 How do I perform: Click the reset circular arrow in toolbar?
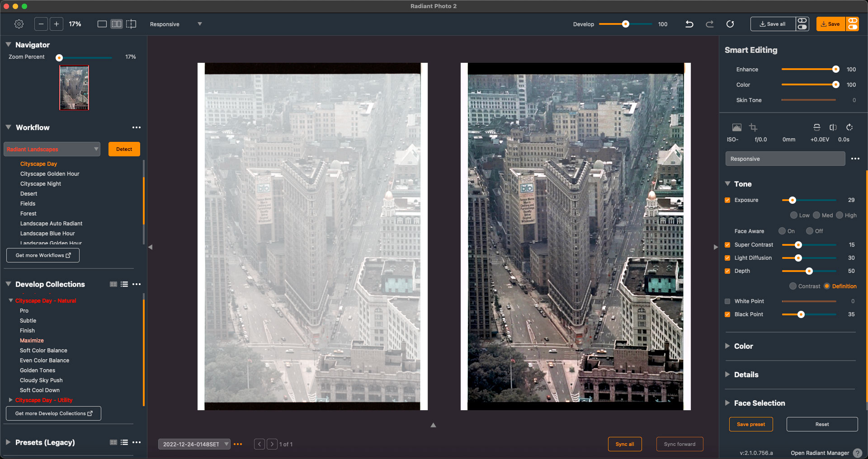tap(730, 24)
